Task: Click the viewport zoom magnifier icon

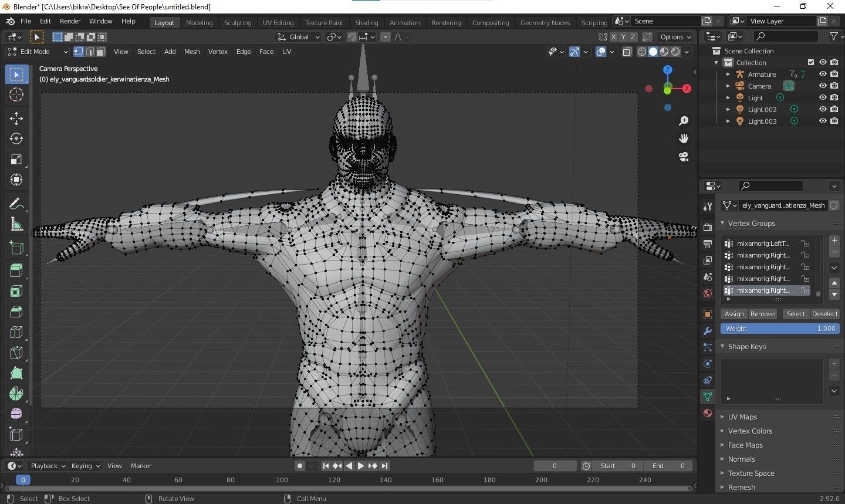Action: click(x=684, y=121)
